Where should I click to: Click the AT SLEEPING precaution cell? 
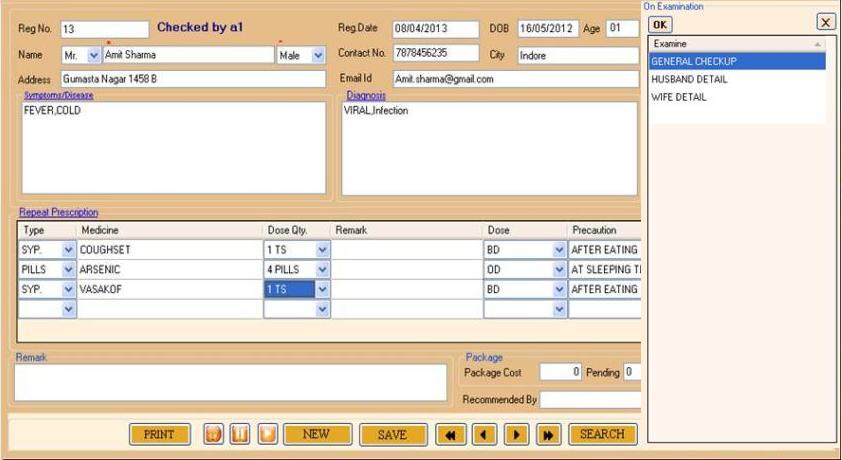click(605, 269)
